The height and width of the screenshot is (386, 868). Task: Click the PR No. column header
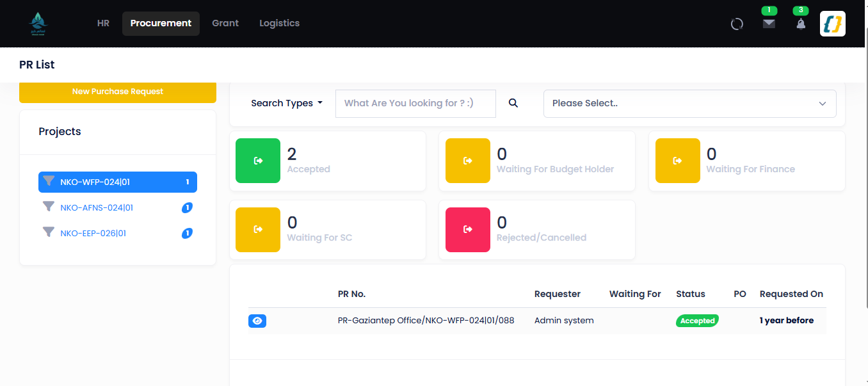[351, 294]
